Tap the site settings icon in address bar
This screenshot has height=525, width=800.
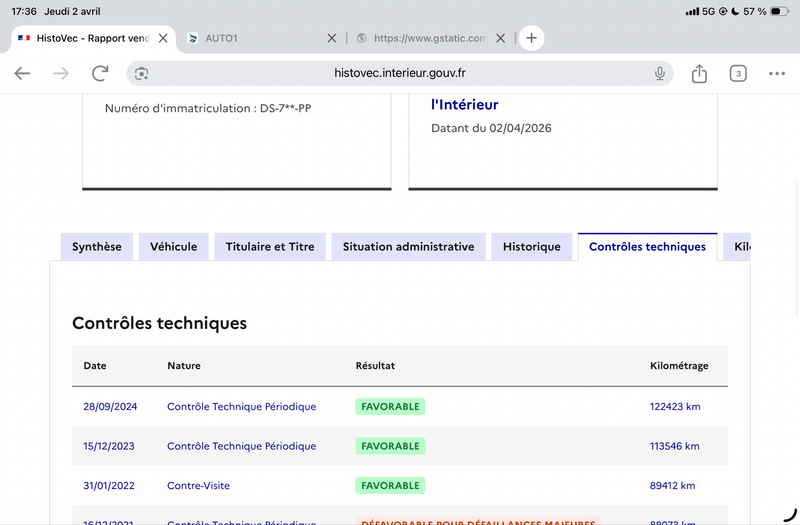[x=142, y=74]
